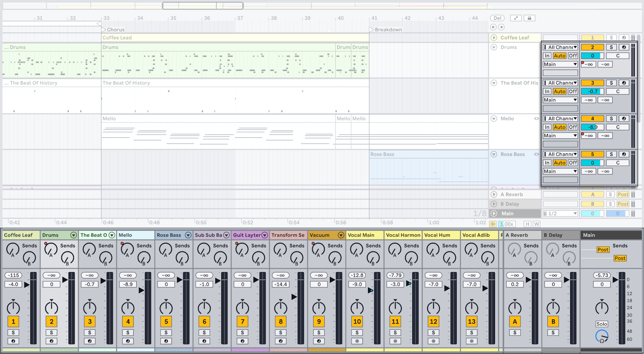Toggle the Lock Envelopes icon in the toolbar
644x354 pixels.
coord(529,18)
